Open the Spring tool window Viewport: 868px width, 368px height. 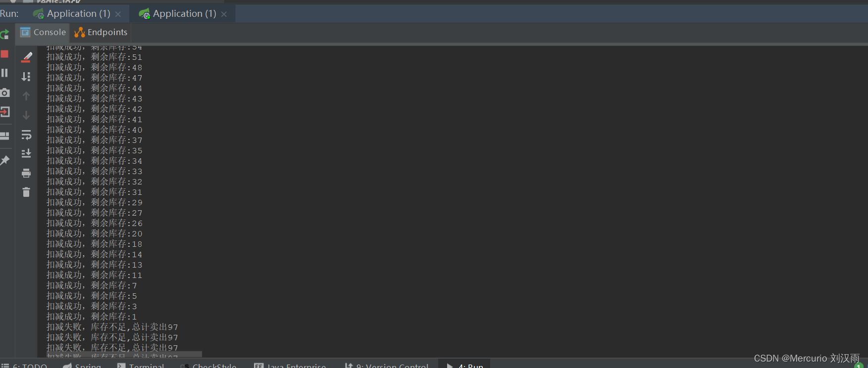tap(82, 366)
